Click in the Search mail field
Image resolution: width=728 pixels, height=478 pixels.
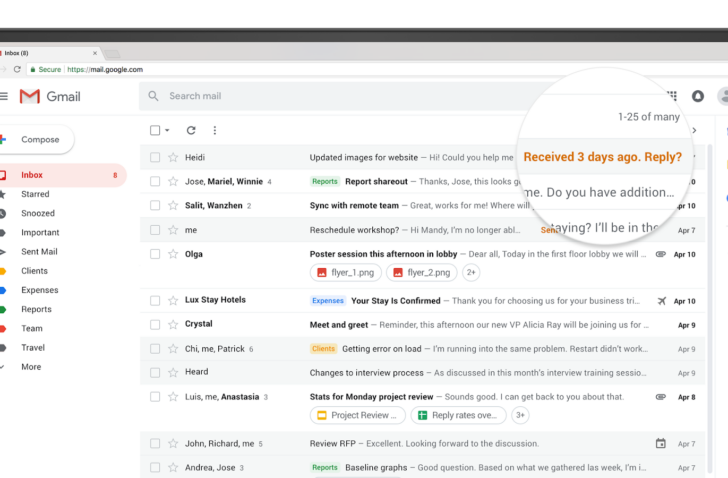coord(344,96)
